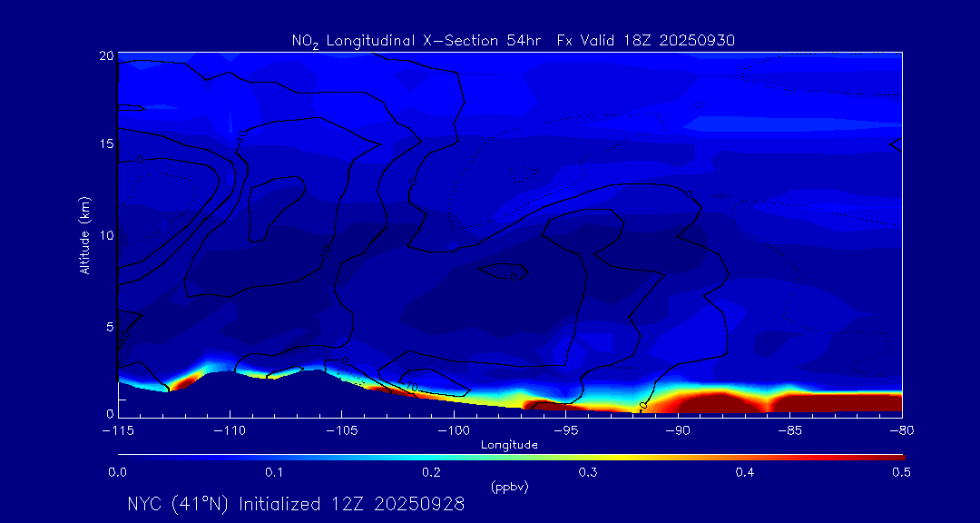Click the -90 longitude tick label
This screenshot has height=523, width=980.
[678, 429]
